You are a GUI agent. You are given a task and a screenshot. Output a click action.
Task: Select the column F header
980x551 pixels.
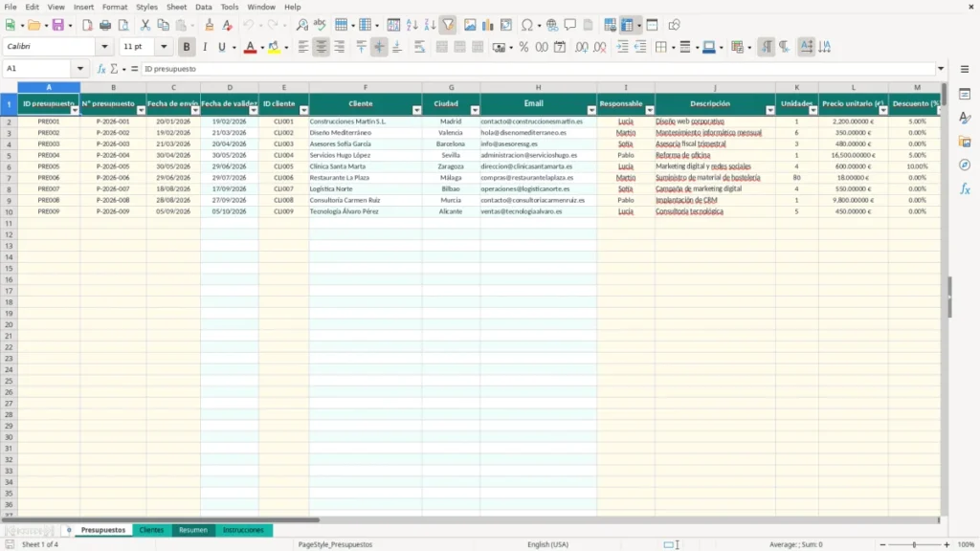point(365,87)
